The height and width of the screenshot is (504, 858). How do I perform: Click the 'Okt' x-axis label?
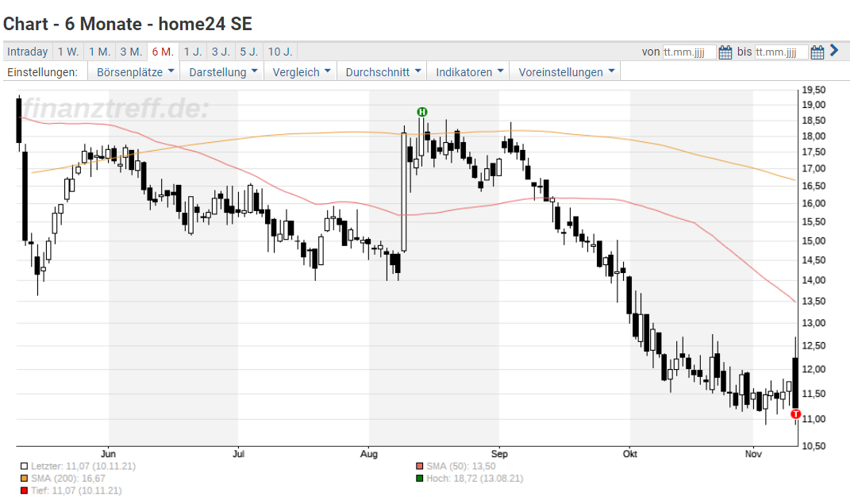[x=630, y=454]
